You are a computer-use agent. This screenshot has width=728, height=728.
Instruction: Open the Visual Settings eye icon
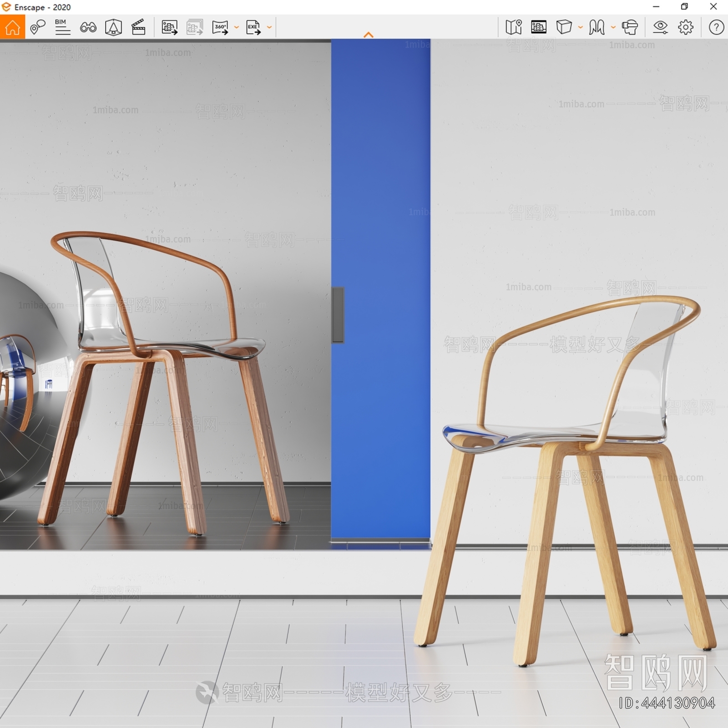pyautogui.click(x=660, y=27)
